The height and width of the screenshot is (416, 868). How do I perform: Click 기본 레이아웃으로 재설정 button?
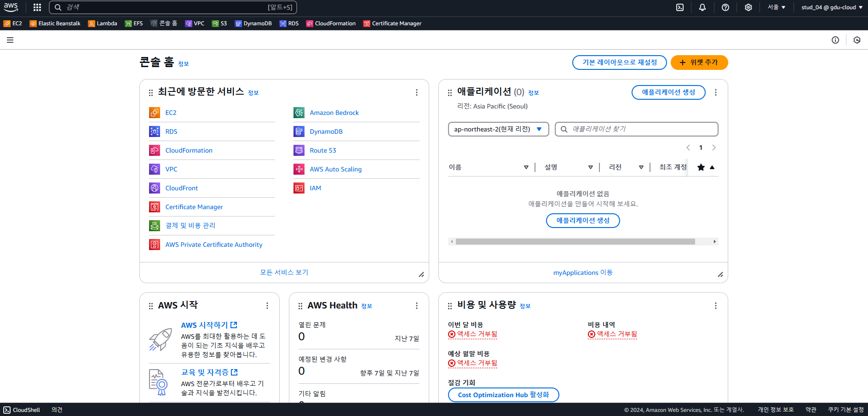point(620,63)
